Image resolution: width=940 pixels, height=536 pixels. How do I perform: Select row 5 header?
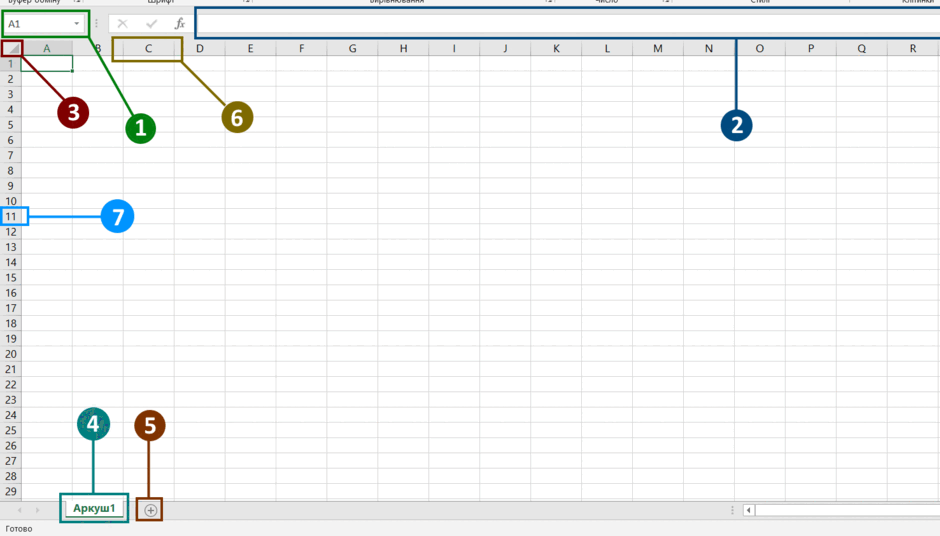coord(11,125)
